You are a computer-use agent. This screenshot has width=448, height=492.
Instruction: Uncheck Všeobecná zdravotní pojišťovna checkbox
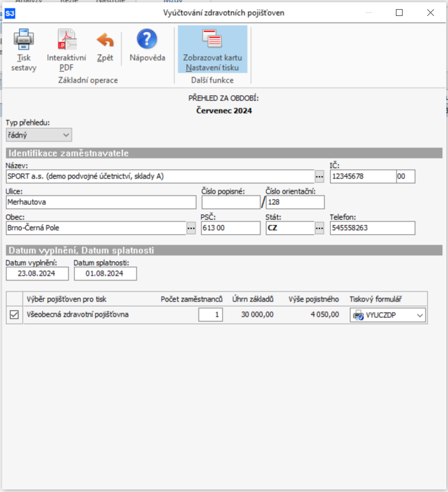pyautogui.click(x=14, y=315)
